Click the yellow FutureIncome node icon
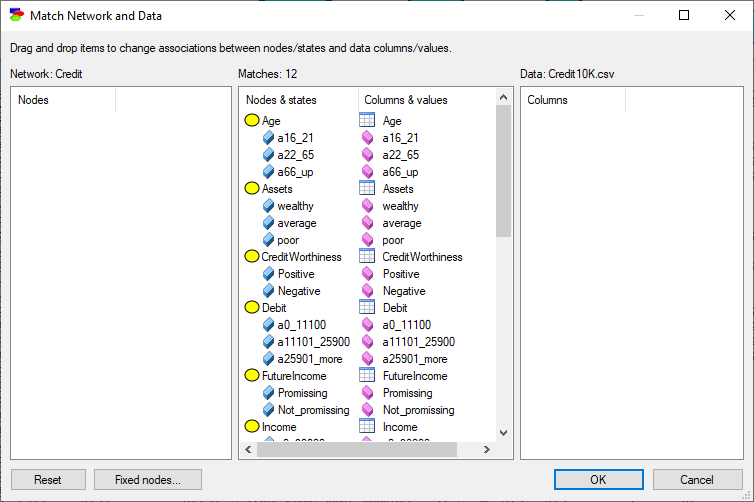 pos(251,375)
